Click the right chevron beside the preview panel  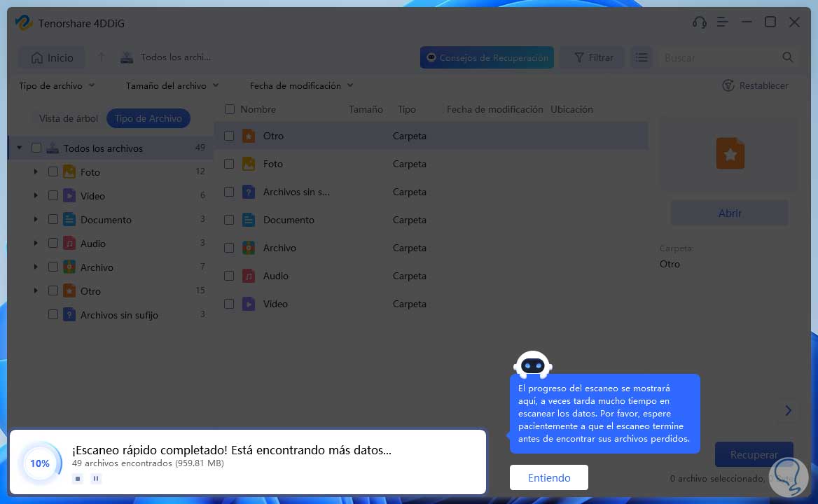(x=789, y=411)
